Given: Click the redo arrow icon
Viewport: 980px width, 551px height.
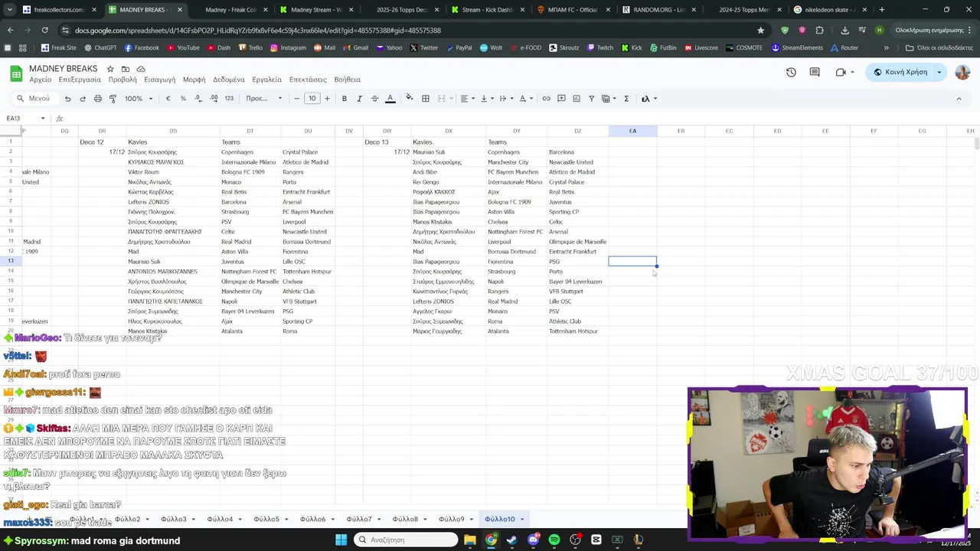Looking at the screenshot, I should [x=83, y=99].
